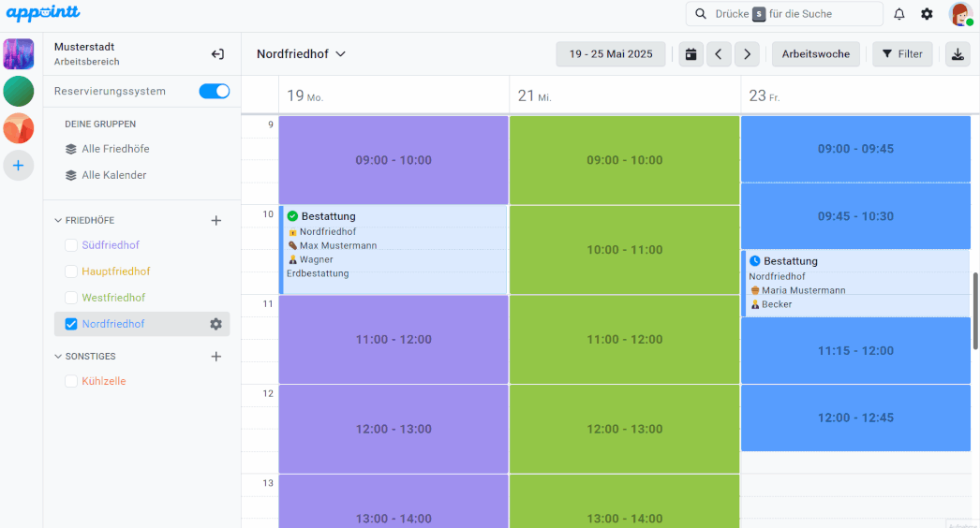
Task: Open Monday Bestattung with Max Mustermann
Action: click(x=393, y=250)
